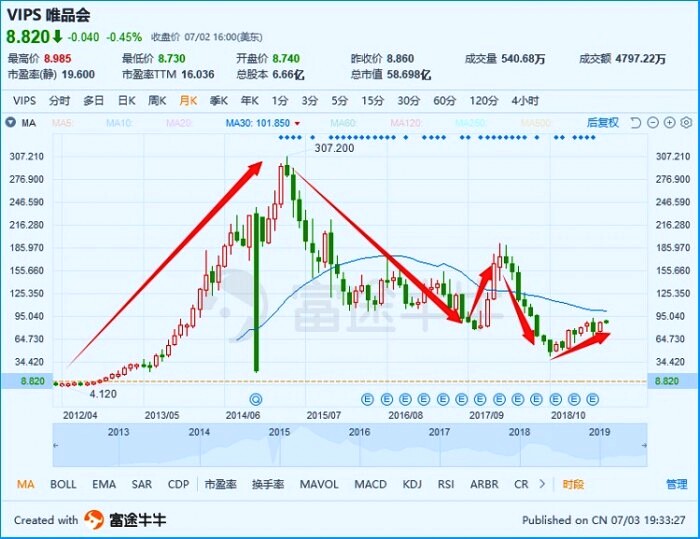Select the VIPS chart tab

[x=25, y=100]
